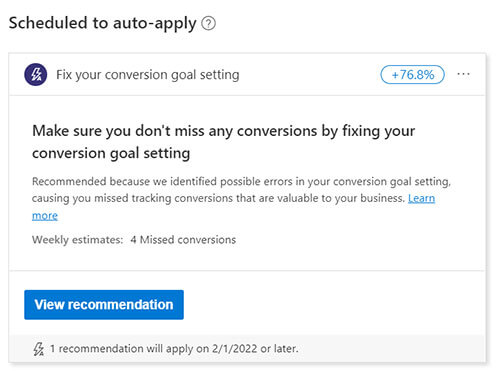Click the "or later." text in the footer

coord(279,349)
